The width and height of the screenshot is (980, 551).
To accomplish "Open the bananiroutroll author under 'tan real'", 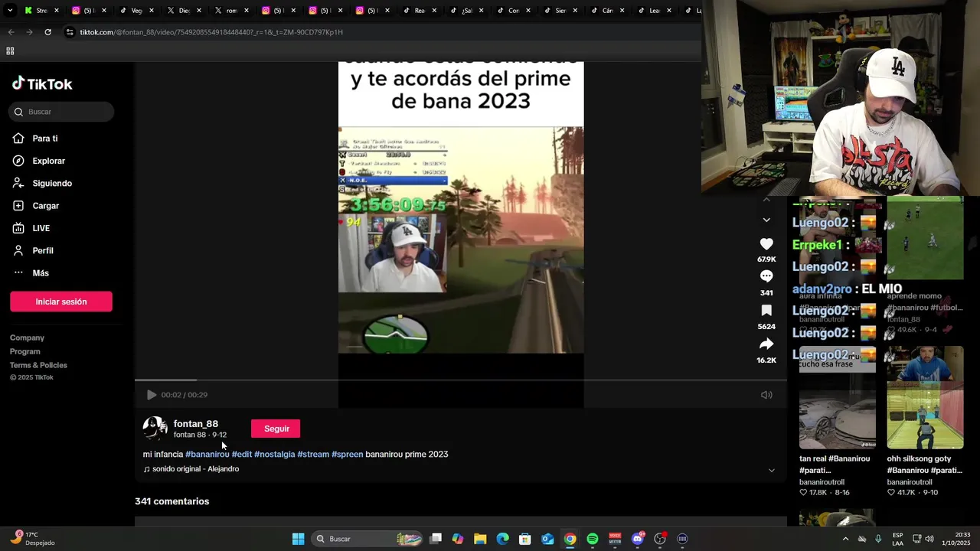I will click(x=822, y=482).
